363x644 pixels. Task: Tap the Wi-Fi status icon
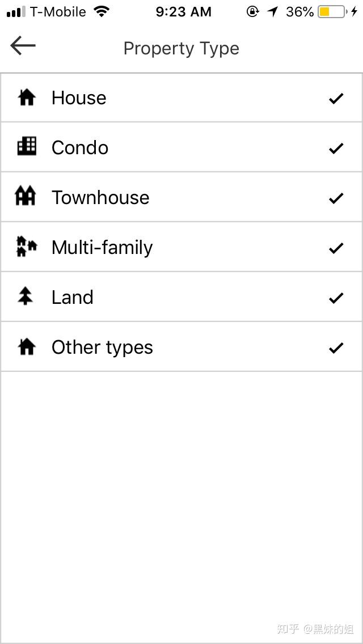102,11
